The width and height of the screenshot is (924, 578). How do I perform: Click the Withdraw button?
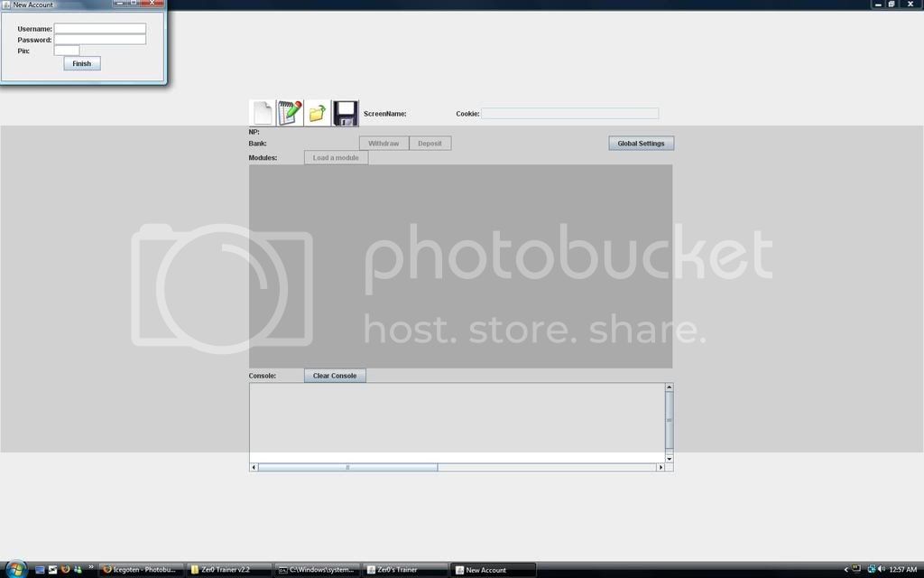(x=383, y=144)
